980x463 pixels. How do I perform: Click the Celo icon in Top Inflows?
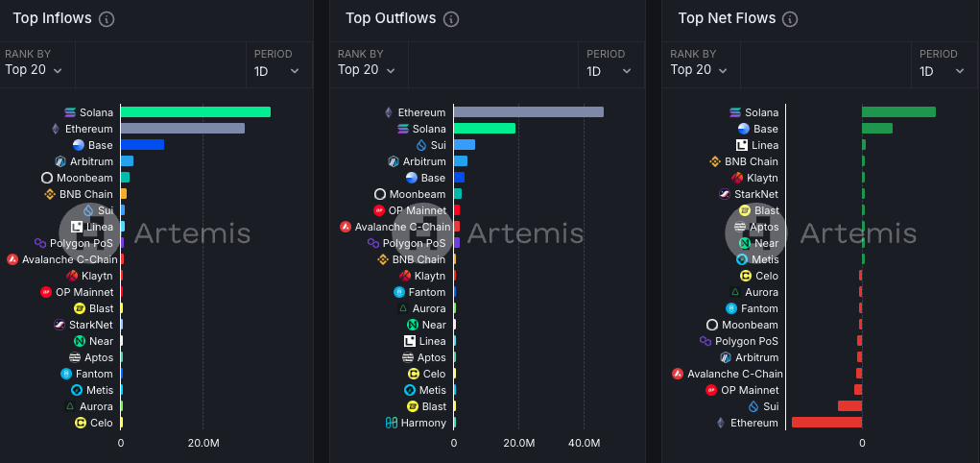pyautogui.click(x=81, y=423)
